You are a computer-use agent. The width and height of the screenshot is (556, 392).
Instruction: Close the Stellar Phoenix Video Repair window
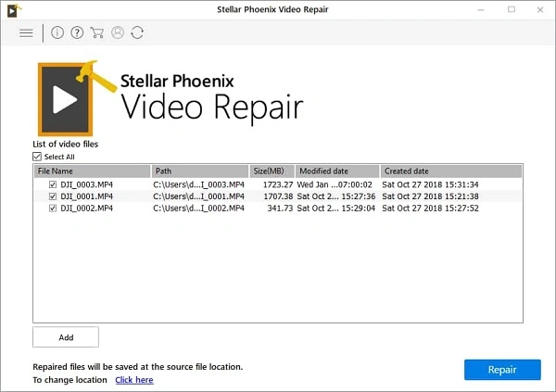pos(540,10)
